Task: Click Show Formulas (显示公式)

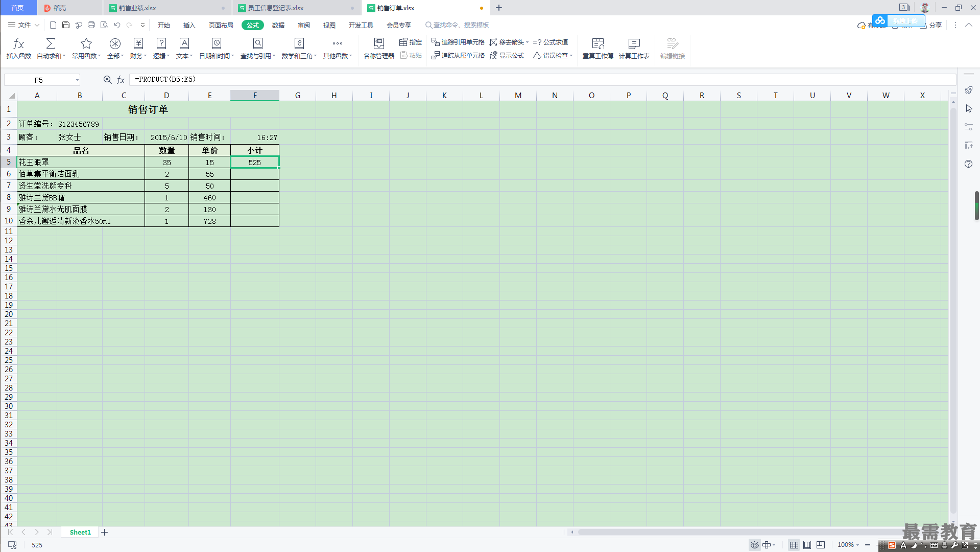Action: pyautogui.click(x=507, y=55)
